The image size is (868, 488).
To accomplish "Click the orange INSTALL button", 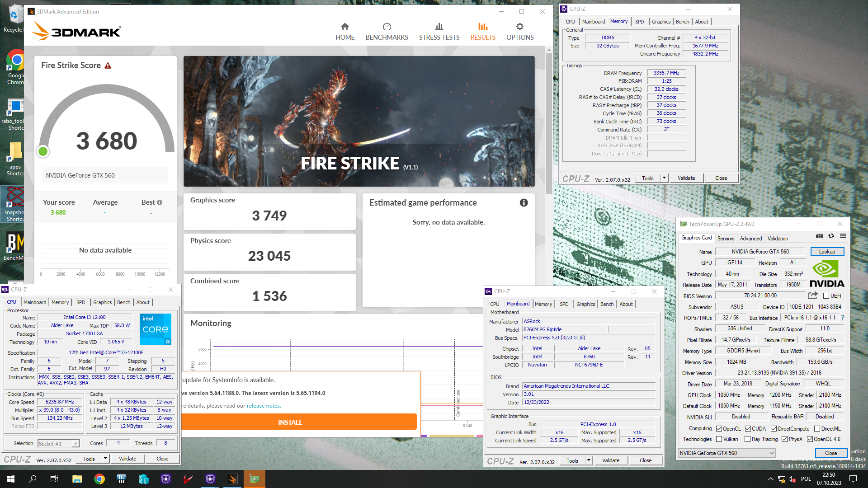I will tap(290, 422).
